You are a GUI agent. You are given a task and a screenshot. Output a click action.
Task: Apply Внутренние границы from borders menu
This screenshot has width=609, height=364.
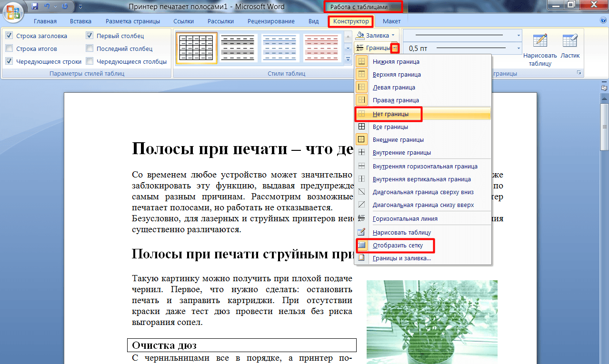click(423, 152)
